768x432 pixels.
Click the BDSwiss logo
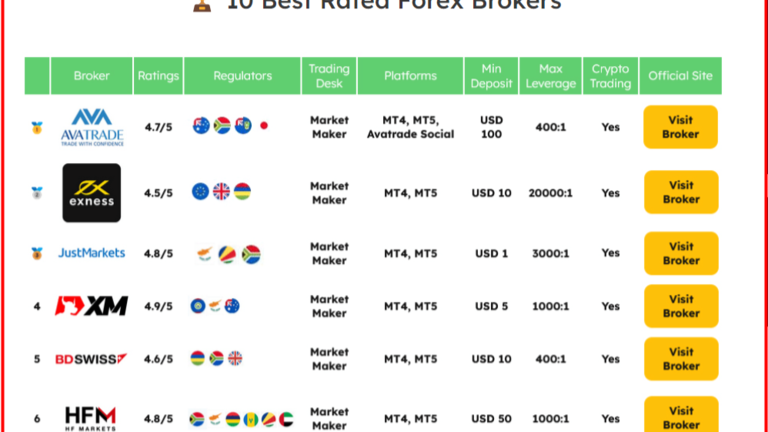pos(92,359)
